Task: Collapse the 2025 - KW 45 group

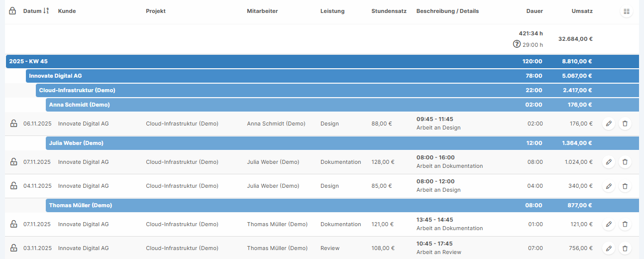Action: coord(322,61)
